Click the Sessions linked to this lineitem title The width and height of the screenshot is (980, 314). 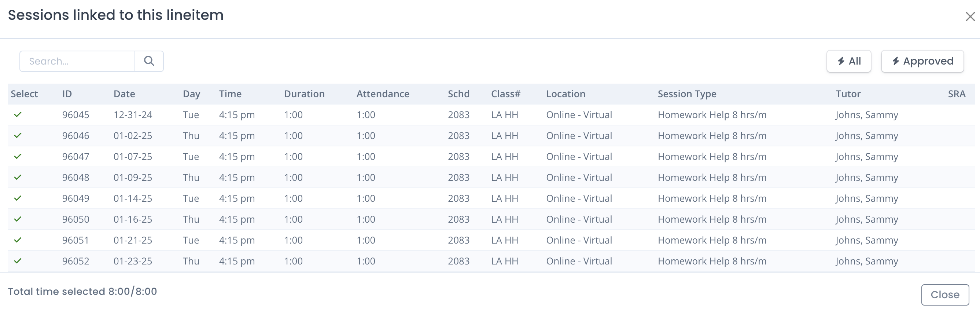pos(116,15)
